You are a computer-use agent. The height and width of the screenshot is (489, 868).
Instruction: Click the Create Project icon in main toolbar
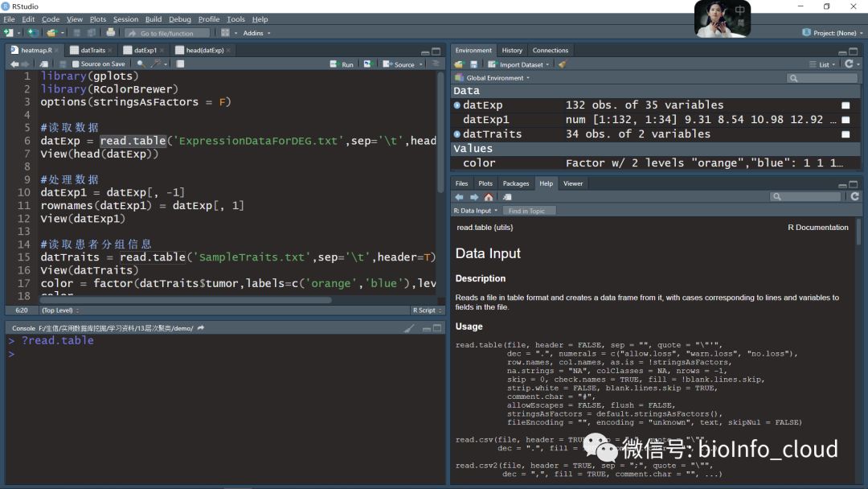33,33
